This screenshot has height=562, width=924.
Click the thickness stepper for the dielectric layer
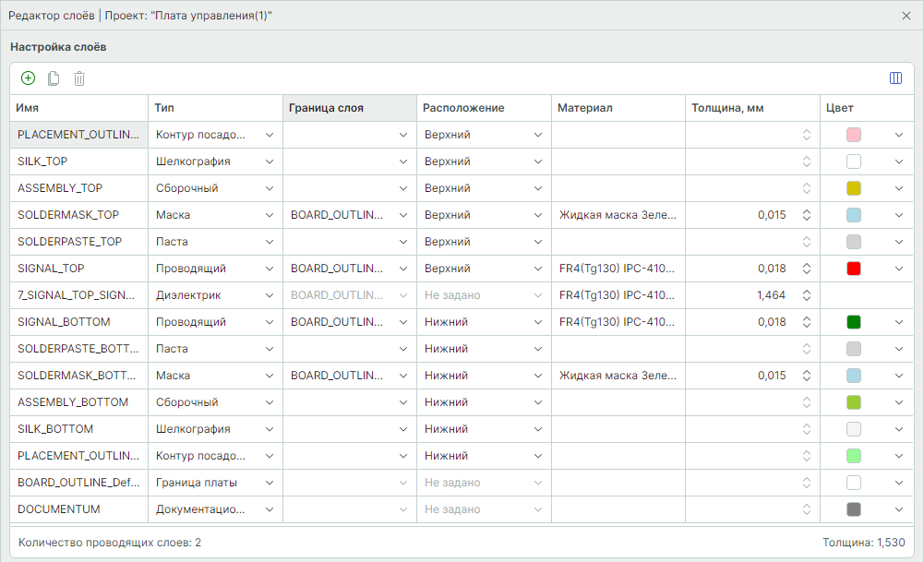(806, 295)
